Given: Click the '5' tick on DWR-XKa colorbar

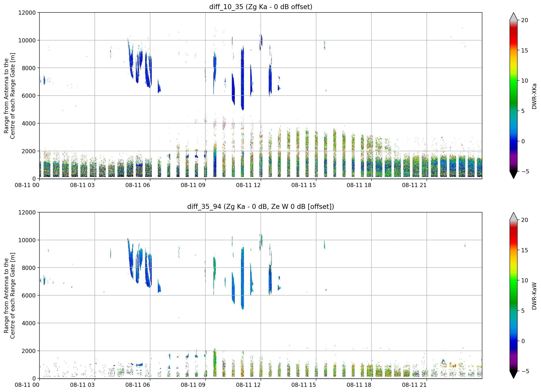Looking at the screenshot, I should (x=523, y=111).
